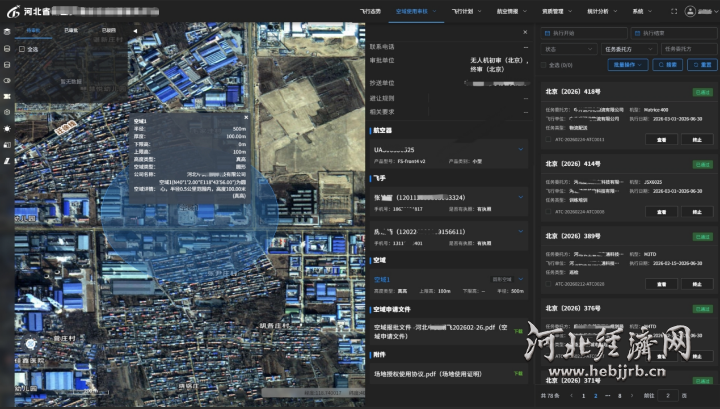
Task: Check the 全选 checkbox above the task list
Action: tap(544, 65)
